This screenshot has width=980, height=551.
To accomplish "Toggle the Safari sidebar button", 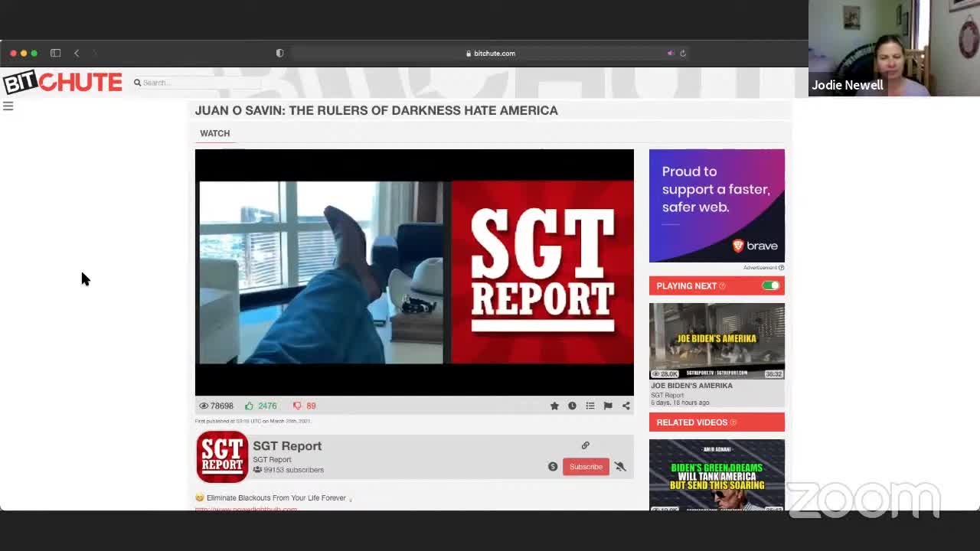I will (55, 53).
